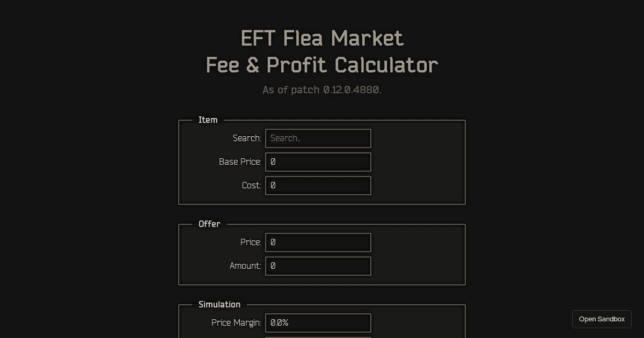Click the Simulation section header
Image resolution: width=644 pixels, height=338 pixels.
tap(219, 304)
